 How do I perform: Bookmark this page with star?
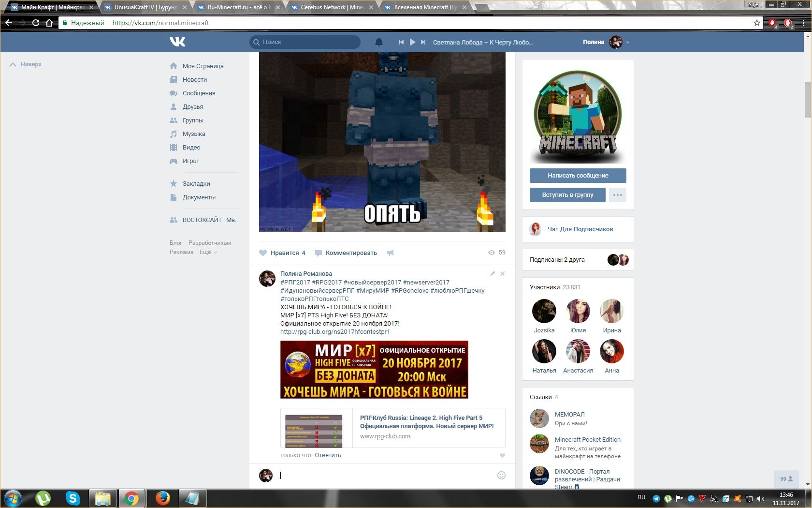(757, 23)
